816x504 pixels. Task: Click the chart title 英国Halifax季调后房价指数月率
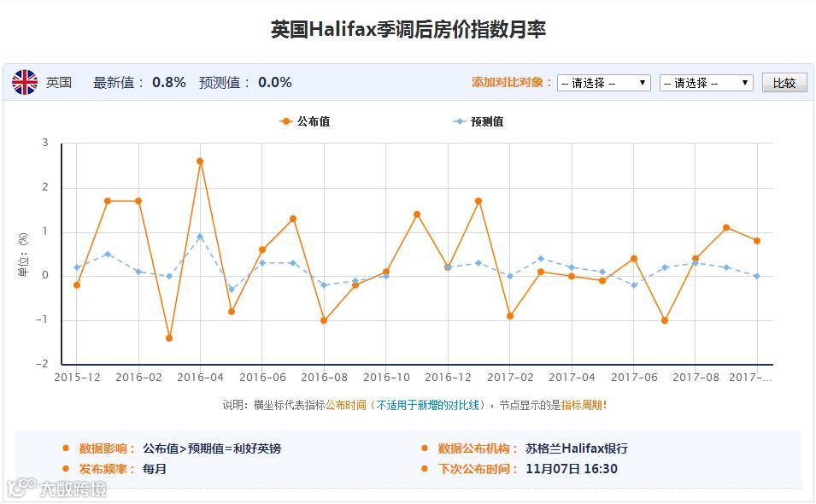click(408, 29)
